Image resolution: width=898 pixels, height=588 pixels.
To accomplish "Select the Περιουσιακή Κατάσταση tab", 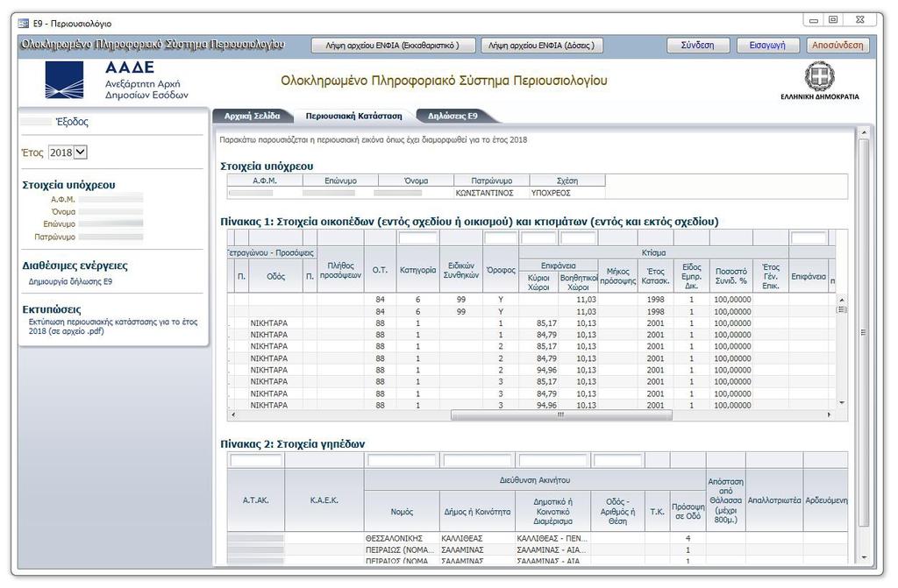I will coord(353,116).
